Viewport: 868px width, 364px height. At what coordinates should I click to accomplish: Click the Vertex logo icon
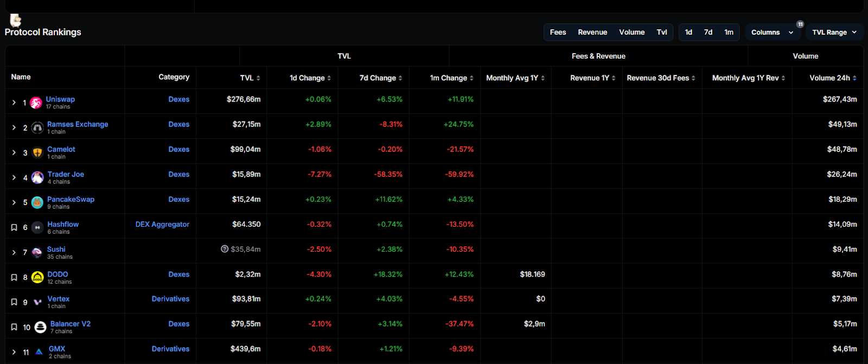pyautogui.click(x=37, y=303)
